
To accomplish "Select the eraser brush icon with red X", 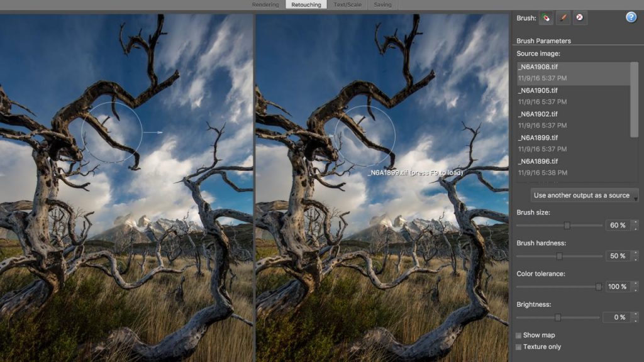I will pyautogui.click(x=579, y=18).
